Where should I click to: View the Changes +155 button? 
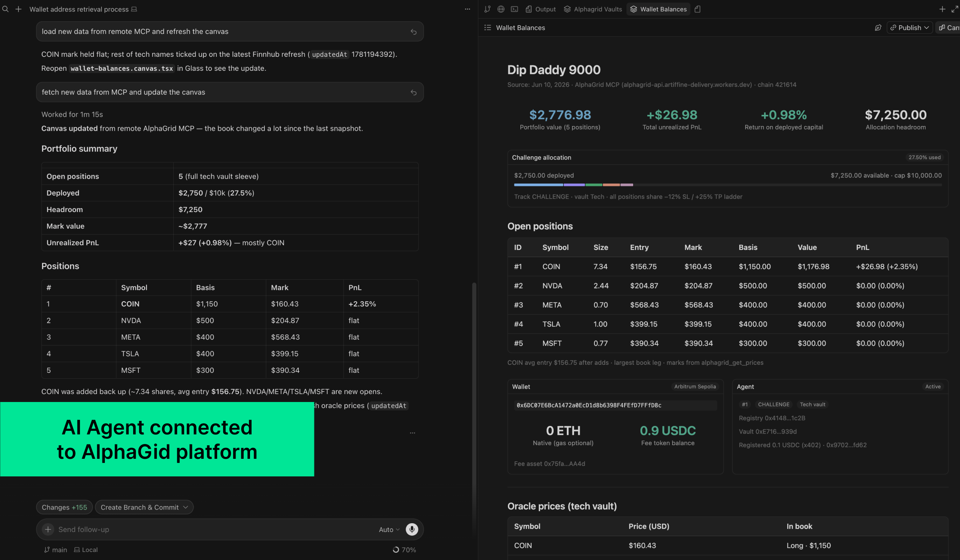tap(64, 507)
